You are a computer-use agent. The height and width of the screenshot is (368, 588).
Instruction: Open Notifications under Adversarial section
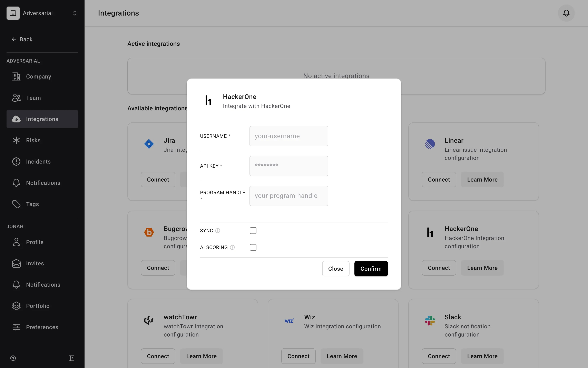tap(42, 183)
